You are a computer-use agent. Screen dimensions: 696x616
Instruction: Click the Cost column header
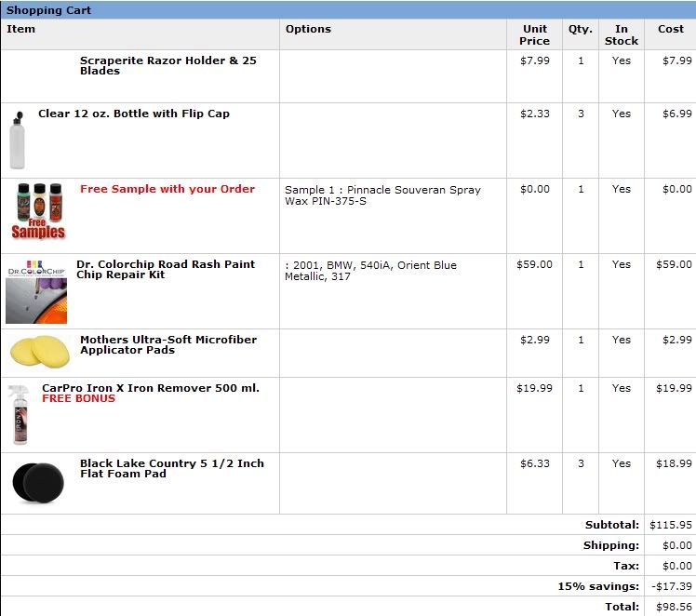point(671,29)
